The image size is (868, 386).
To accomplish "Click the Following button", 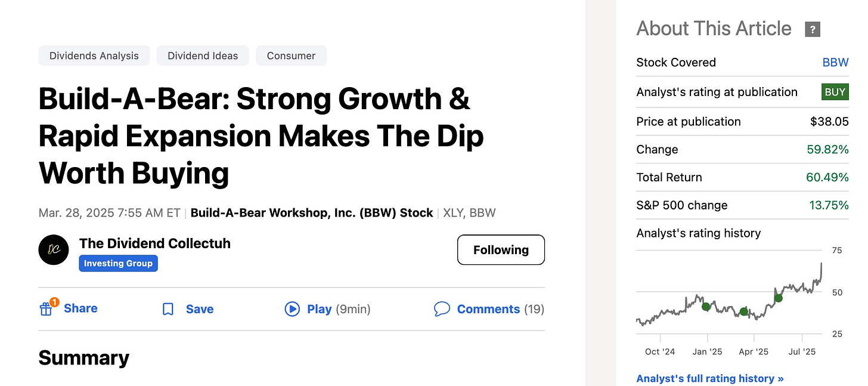I will [x=501, y=250].
